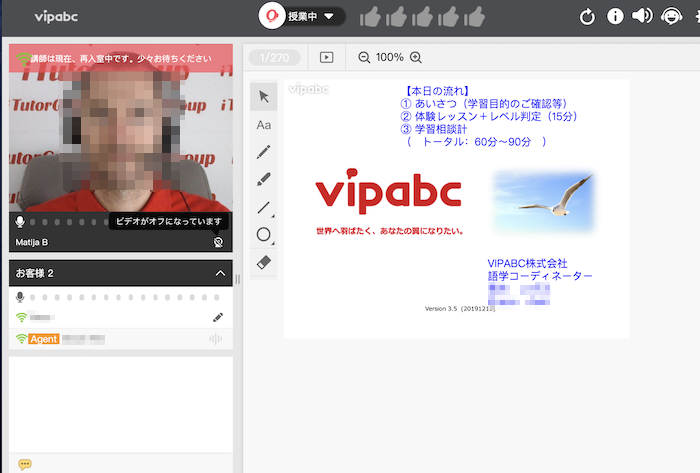Select the highlighter marker tool
The width and height of the screenshot is (700, 473).
264,179
